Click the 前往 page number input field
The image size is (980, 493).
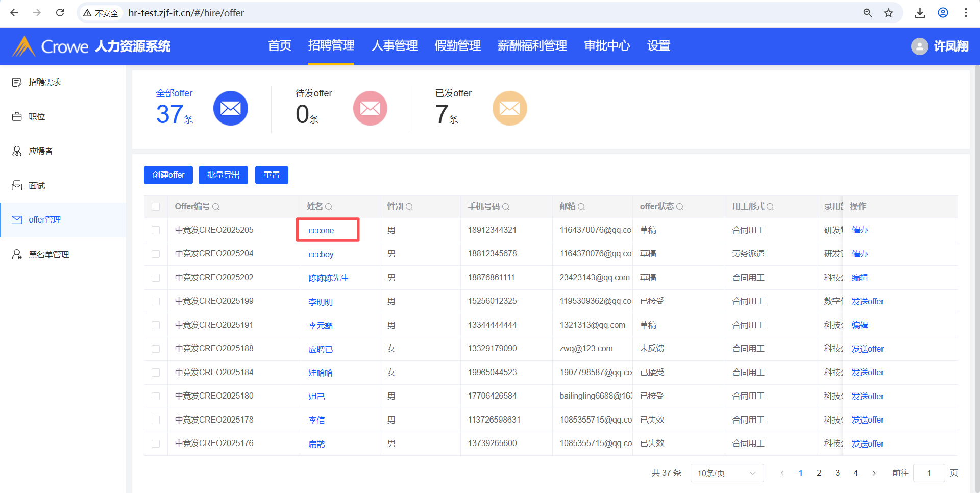click(929, 473)
